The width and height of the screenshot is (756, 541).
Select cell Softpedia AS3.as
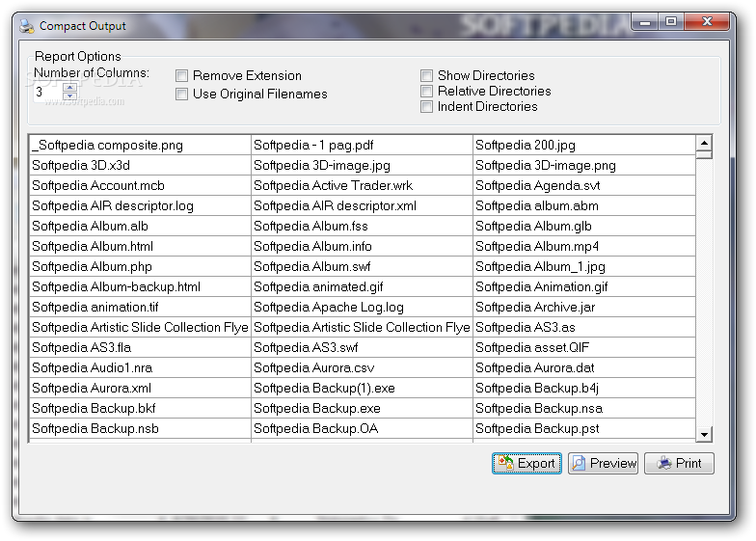[x=584, y=328]
